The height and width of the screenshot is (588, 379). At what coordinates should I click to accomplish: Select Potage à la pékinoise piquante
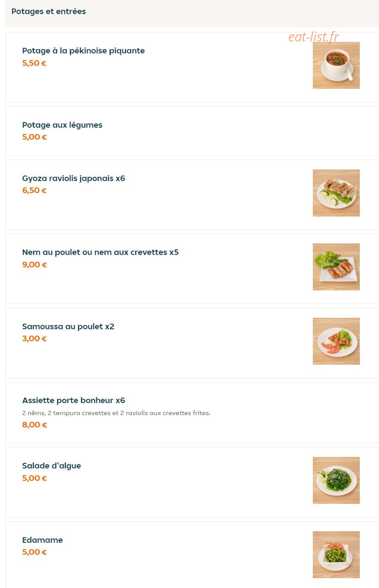[83, 51]
